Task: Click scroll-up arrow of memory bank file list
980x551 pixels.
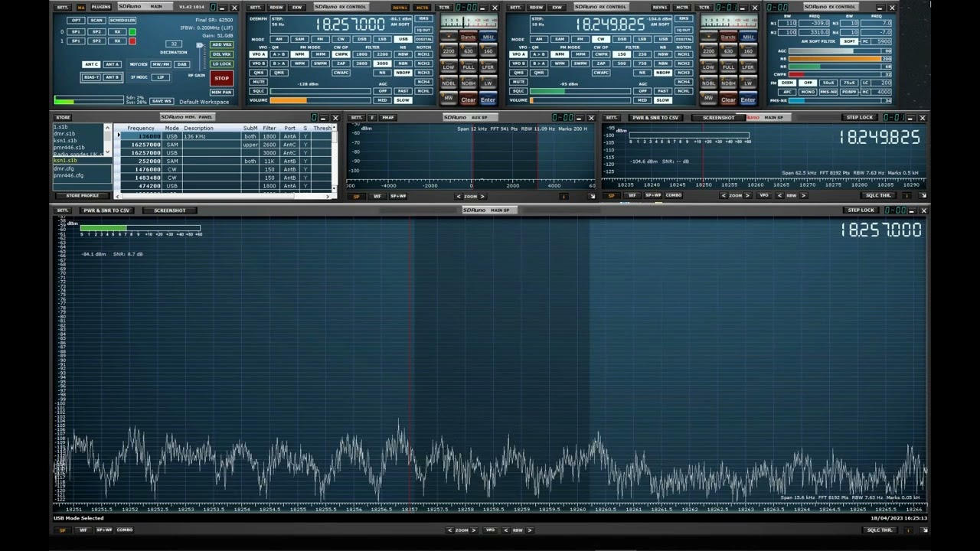Action: click(x=107, y=128)
